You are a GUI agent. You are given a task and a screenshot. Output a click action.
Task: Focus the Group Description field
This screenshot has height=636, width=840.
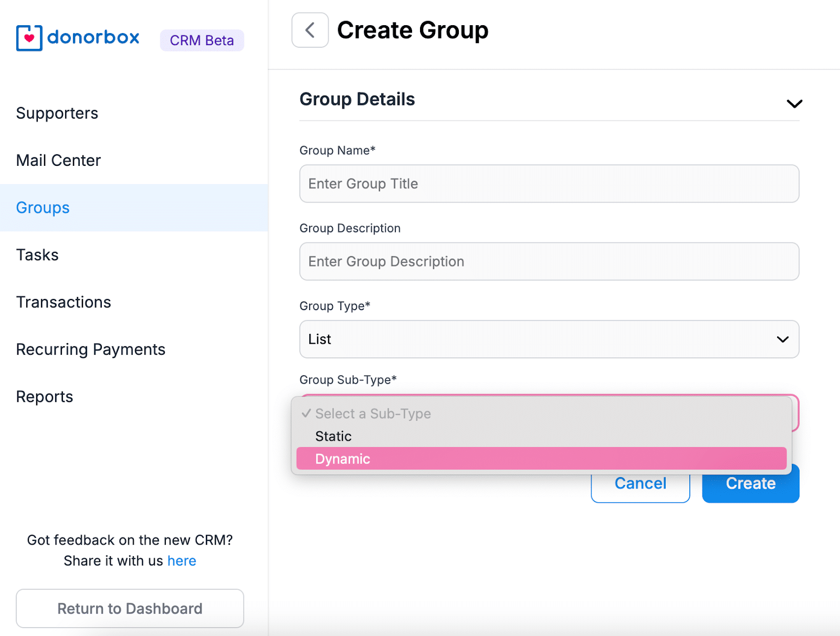[549, 261]
